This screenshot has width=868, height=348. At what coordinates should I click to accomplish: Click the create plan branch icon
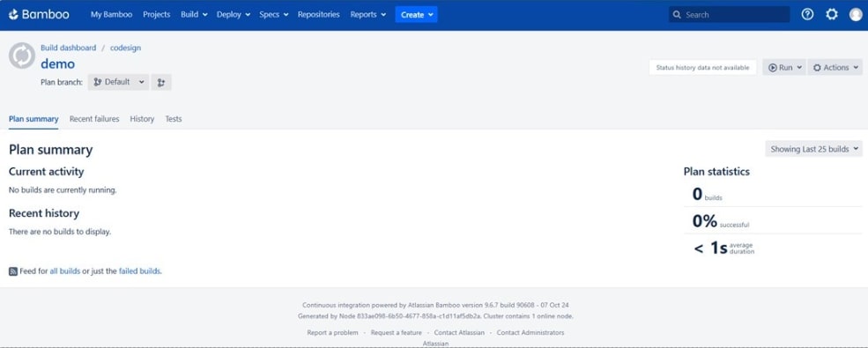coord(161,82)
